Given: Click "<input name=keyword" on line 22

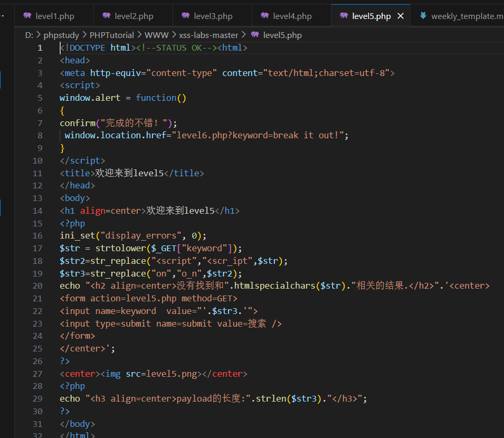Looking at the screenshot, I should (x=108, y=311).
